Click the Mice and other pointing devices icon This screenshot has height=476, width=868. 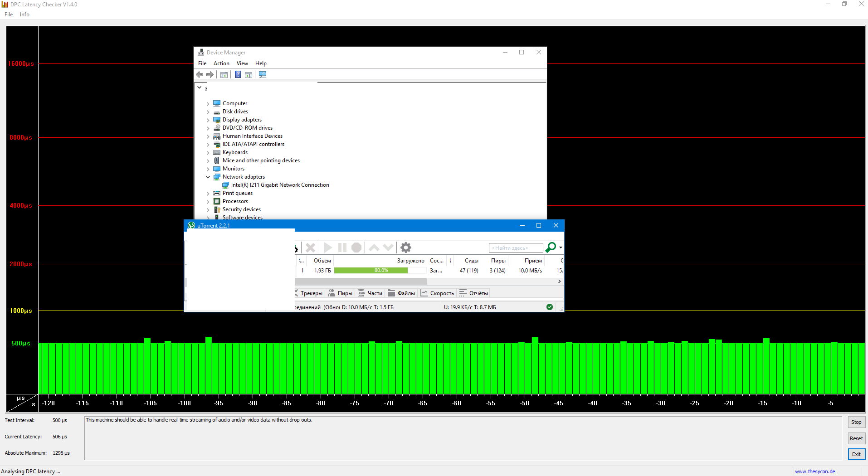(x=217, y=160)
